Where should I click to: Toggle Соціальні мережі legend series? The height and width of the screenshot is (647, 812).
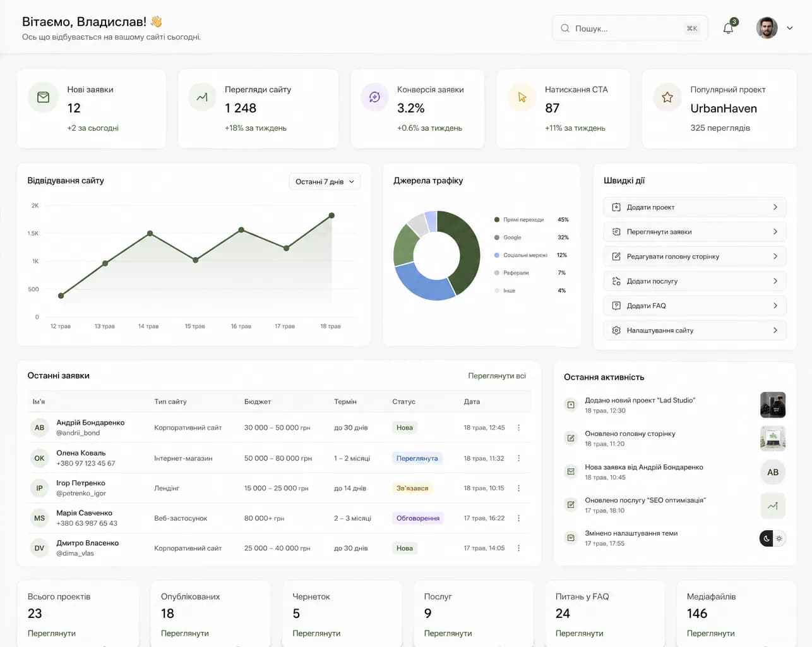(525, 255)
